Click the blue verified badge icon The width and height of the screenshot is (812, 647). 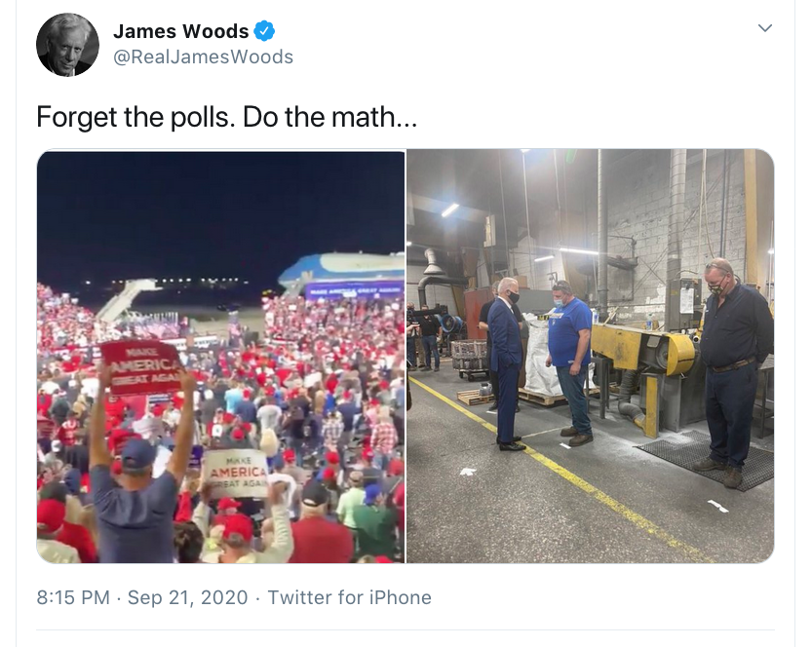coord(264,31)
